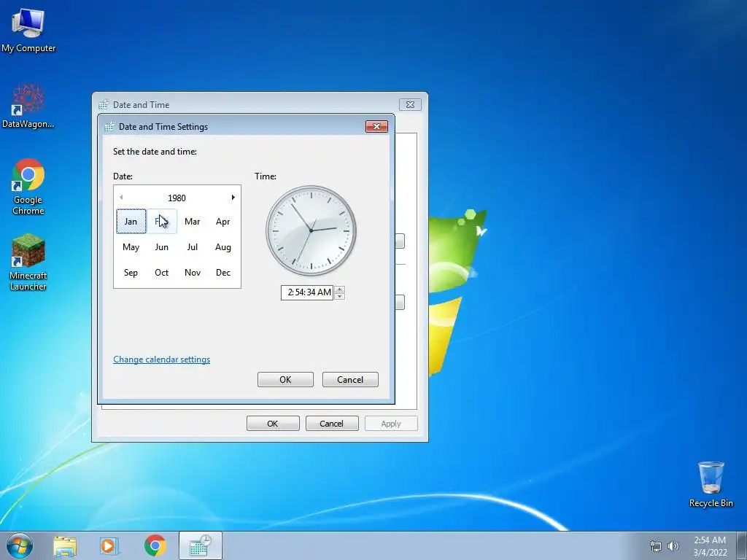Screen dimensions: 747x560
Task: Launch Windows Media Player from taskbar
Action: click(109, 546)
